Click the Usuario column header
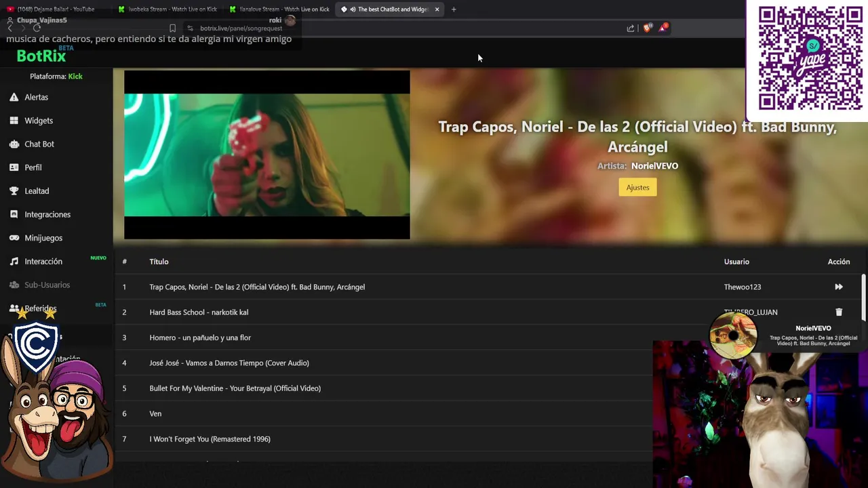Viewport: 868px width, 488px height. tap(736, 262)
